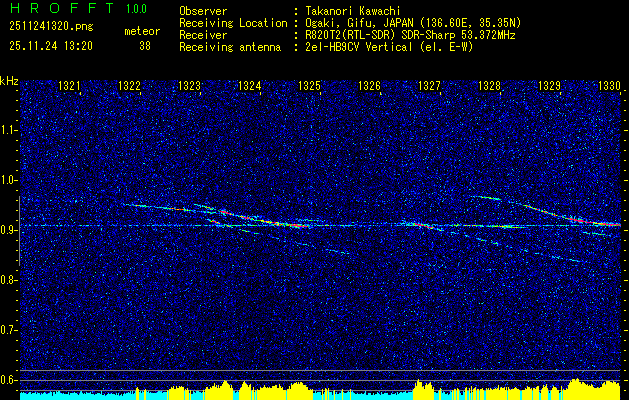Click the 1321 time marker
This screenshot has height=400, width=629.
[x=69, y=85]
